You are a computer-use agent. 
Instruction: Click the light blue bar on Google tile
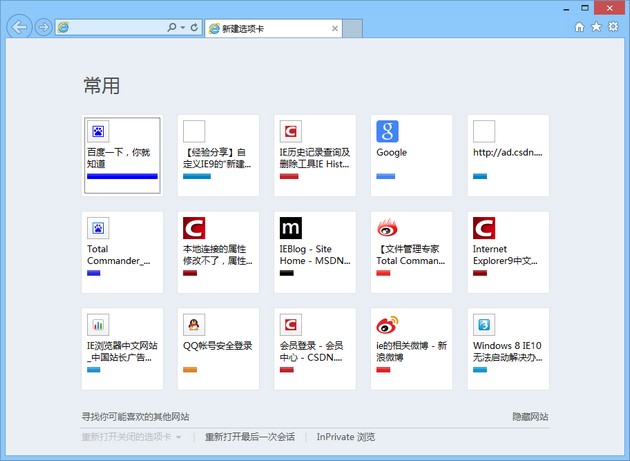pyautogui.click(x=386, y=176)
